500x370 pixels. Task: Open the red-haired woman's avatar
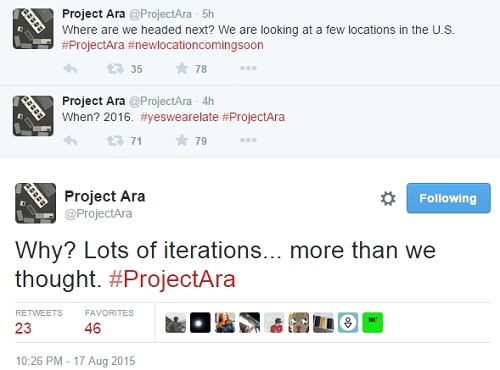tap(225, 322)
